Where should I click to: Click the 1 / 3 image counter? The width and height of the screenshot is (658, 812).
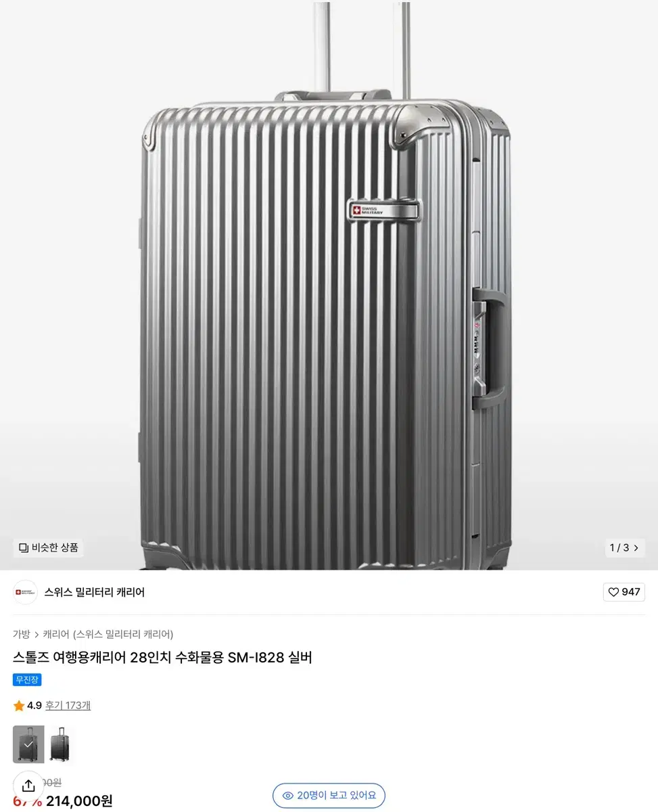pos(619,548)
